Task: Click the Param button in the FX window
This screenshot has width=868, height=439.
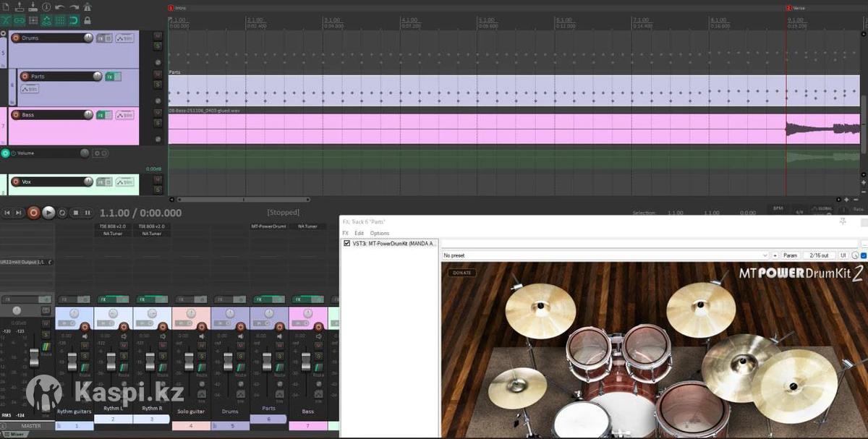Action: point(791,255)
